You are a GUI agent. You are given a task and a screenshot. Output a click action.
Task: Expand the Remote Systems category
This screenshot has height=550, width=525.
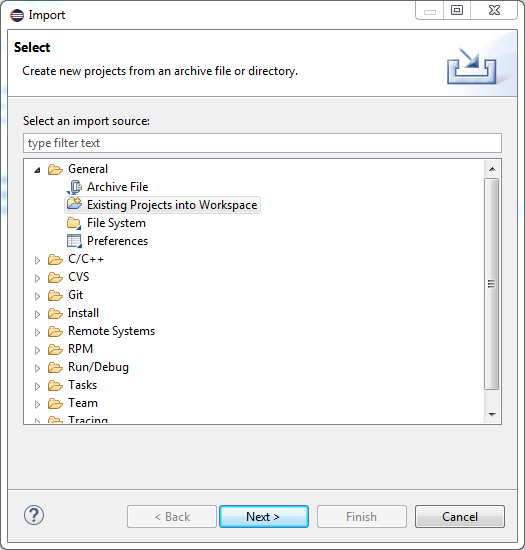point(37,332)
